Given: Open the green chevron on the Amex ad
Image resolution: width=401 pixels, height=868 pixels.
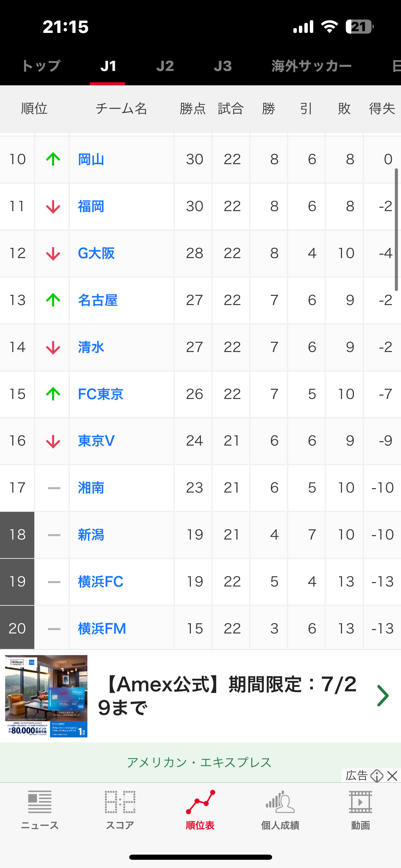Looking at the screenshot, I should tap(383, 696).
